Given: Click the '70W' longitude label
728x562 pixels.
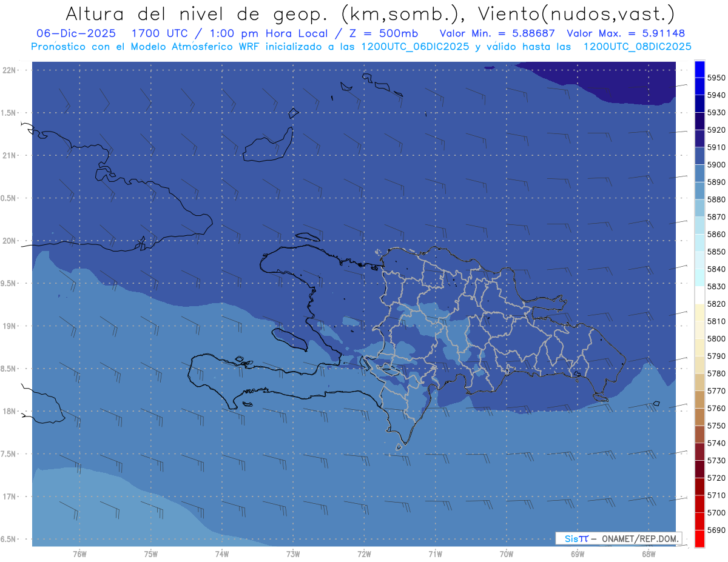Looking at the screenshot, I should pyautogui.click(x=507, y=554).
